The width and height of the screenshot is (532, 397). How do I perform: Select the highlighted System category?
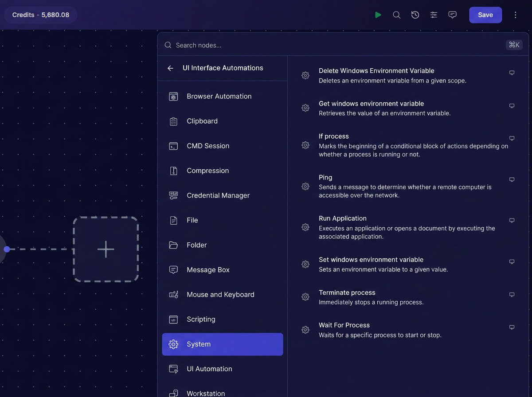coord(223,344)
